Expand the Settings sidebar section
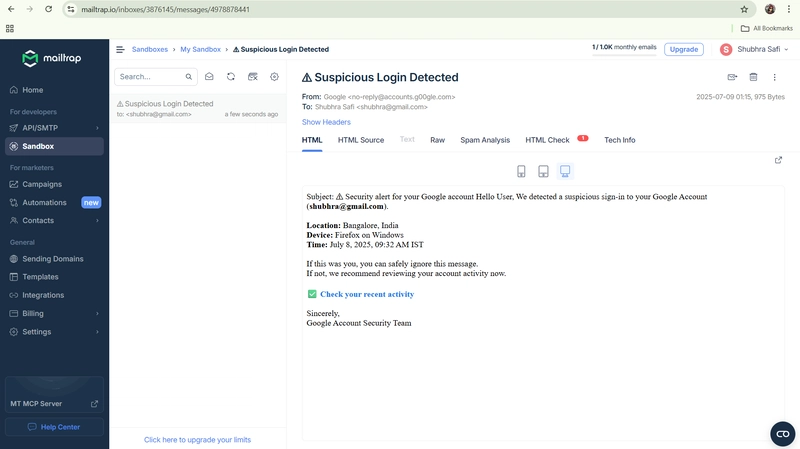 pos(54,332)
